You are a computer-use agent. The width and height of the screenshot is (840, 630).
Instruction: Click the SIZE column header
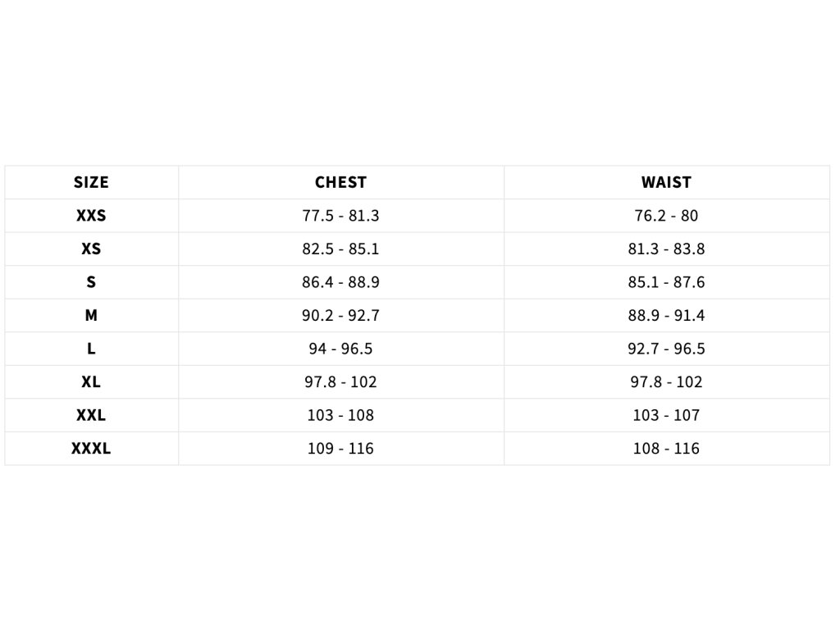(91, 182)
